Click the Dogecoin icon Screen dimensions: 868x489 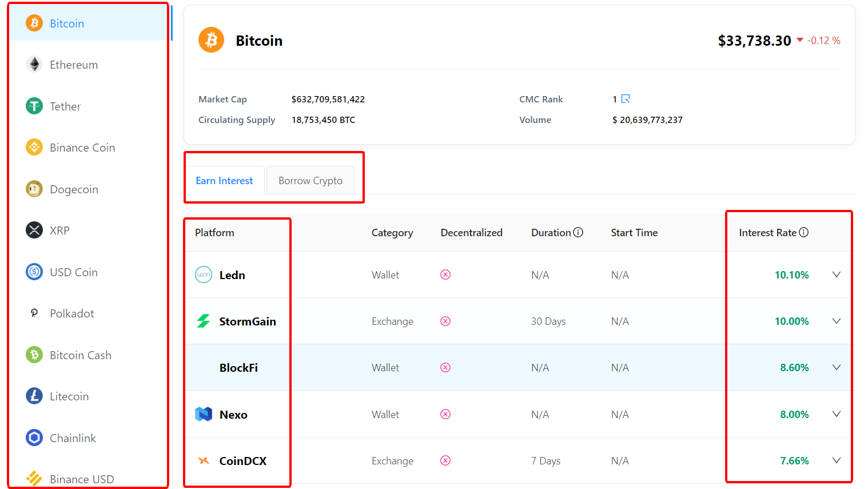tap(34, 189)
